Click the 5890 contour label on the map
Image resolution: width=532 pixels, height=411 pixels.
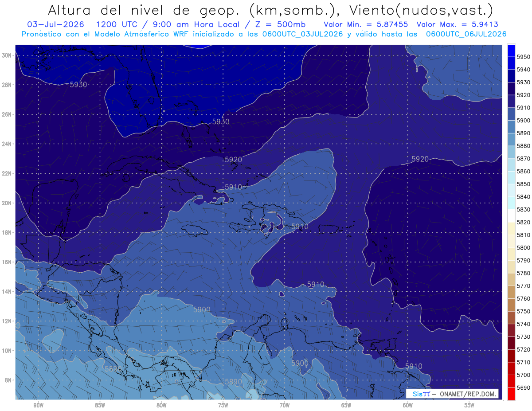[234, 381]
